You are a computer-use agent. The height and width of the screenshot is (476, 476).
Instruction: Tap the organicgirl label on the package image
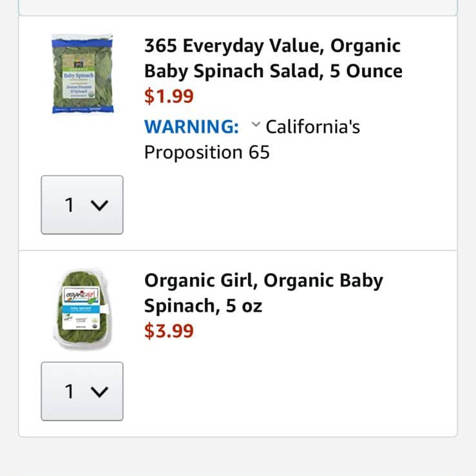pyautogui.click(x=81, y=294)
